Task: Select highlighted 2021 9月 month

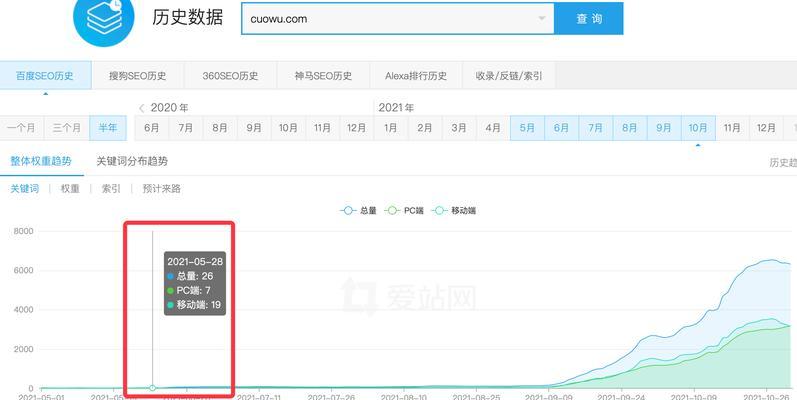Action: point(664,128)
